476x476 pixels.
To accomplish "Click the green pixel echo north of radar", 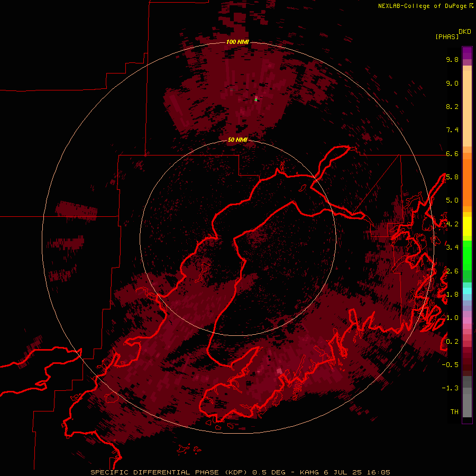I will (x=256, y=100).
